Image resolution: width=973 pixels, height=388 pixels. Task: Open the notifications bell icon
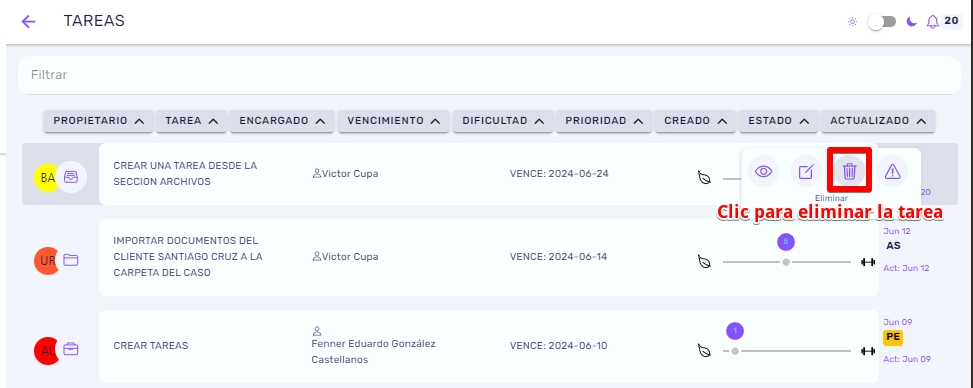point(932,22)
